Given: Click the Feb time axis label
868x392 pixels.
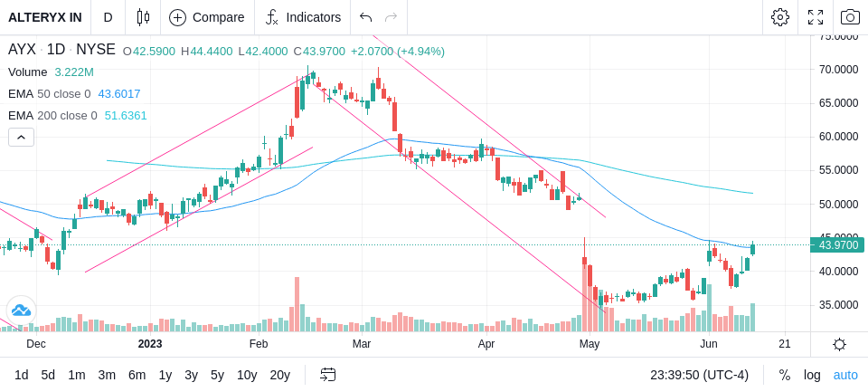Looking at the screenshot, I should point(259,344).
